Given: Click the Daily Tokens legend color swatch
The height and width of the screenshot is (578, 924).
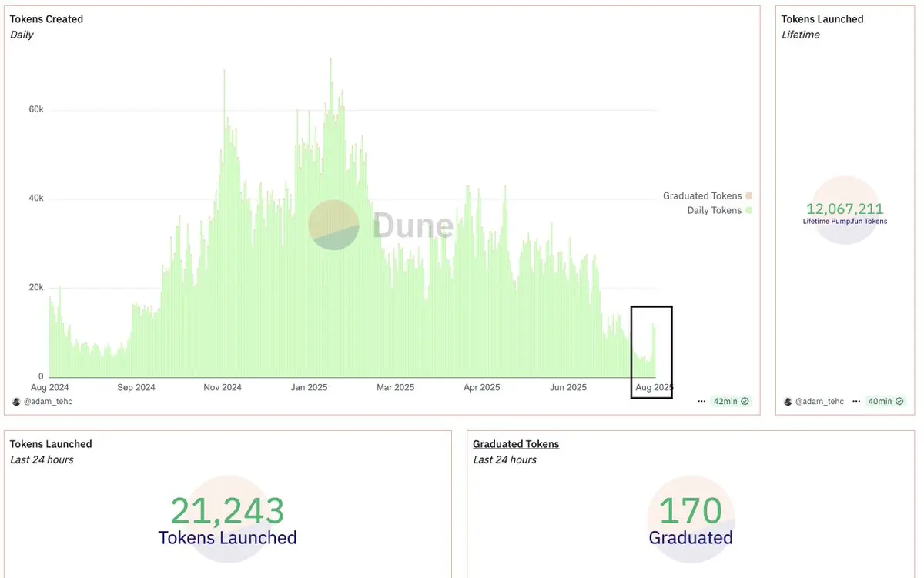Looking at the screenshot, I should pos(748,210).
